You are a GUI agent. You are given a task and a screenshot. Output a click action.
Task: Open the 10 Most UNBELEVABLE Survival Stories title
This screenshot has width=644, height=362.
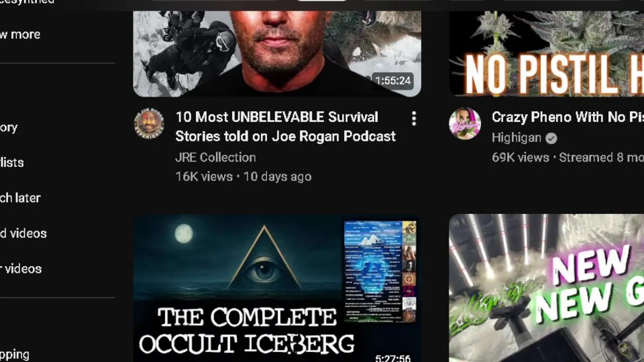tap(285, 127)
